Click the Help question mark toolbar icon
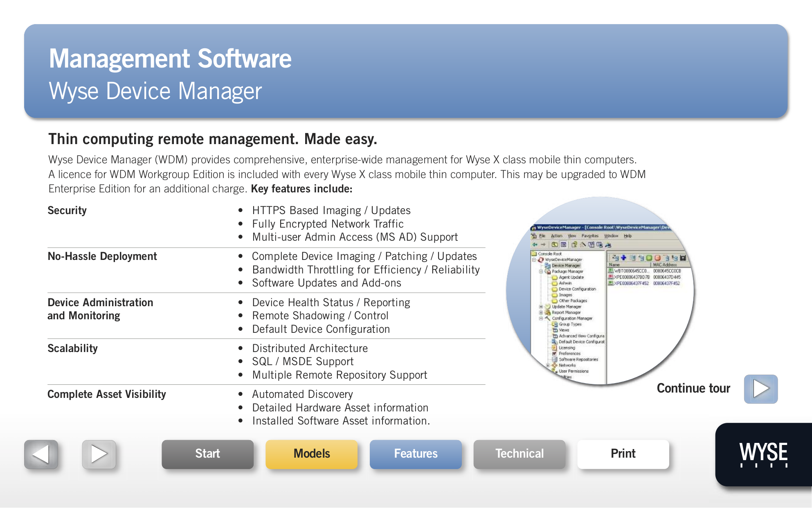812x508 pixels. pyautogui.click(x=574, y=244)
